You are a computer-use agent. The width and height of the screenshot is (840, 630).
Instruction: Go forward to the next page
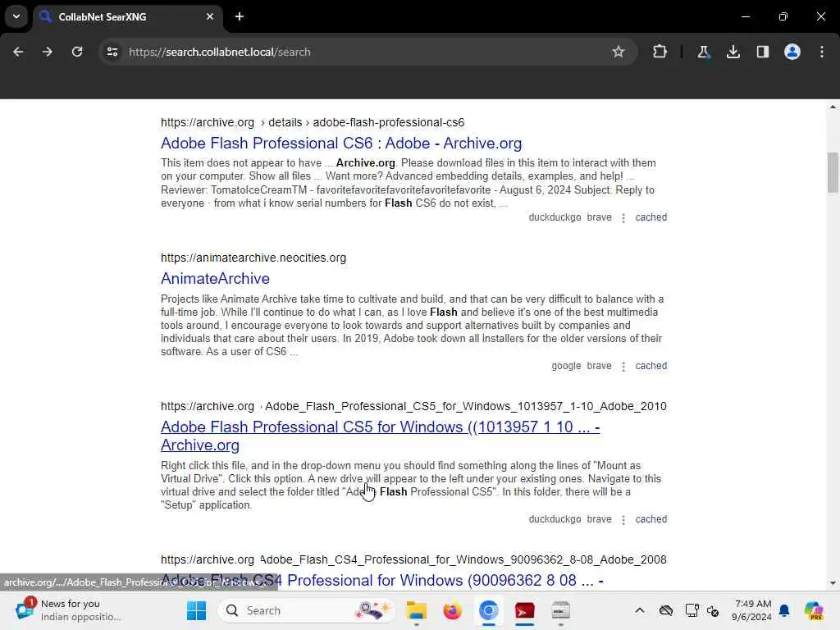47,52
